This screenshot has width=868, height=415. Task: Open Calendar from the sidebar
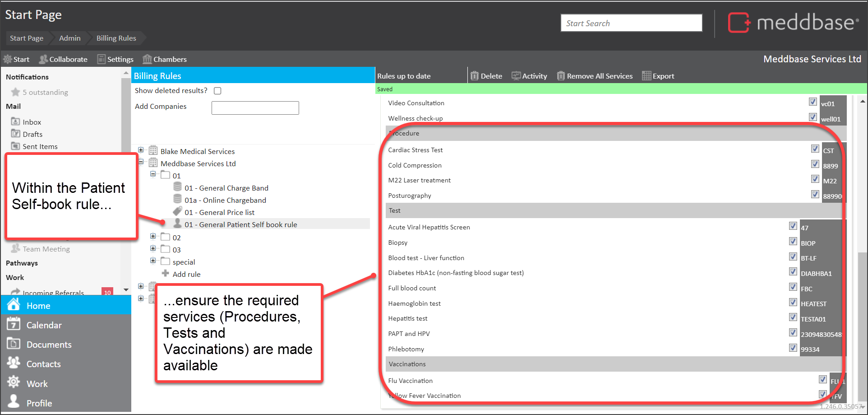44,325
